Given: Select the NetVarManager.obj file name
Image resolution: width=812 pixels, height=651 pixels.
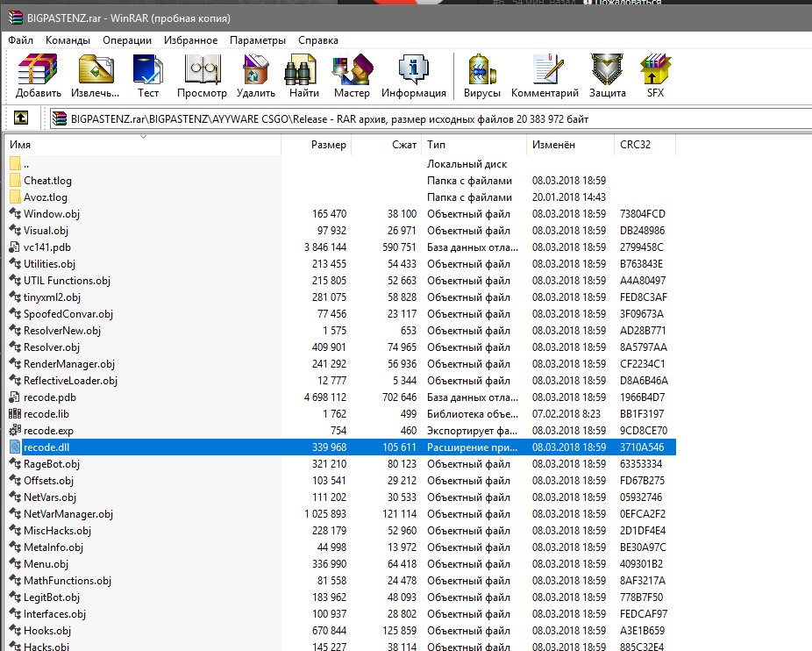Looking at the screenshot, I should click(68, 513).
